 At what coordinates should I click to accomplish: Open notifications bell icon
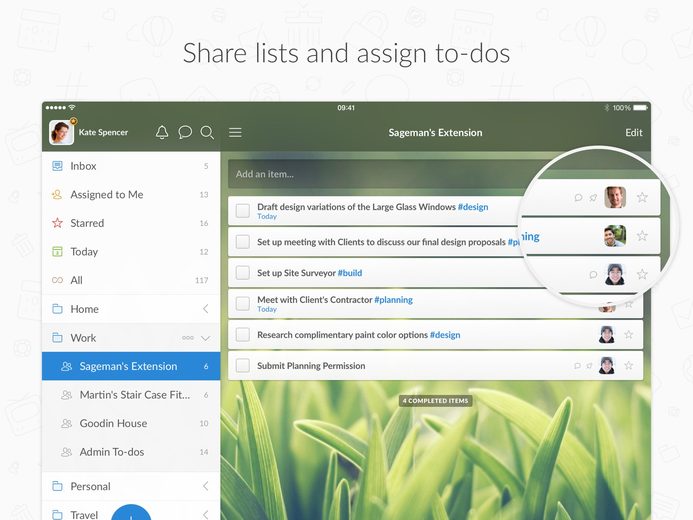point(162,132)
